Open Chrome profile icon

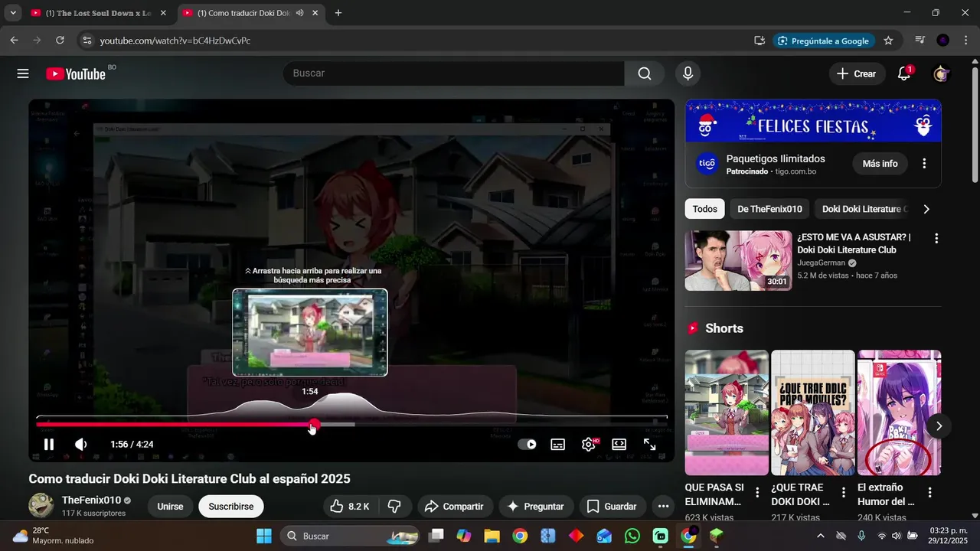tap(942, 41)
